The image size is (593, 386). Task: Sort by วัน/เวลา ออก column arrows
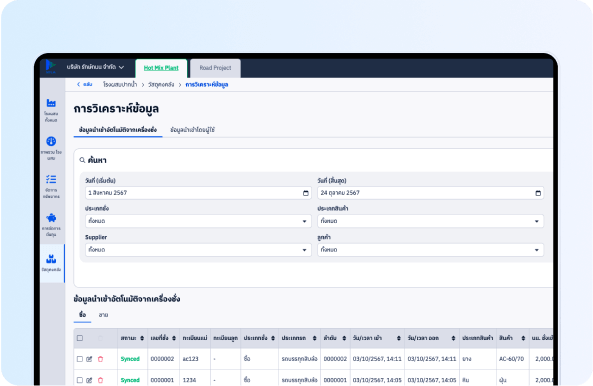(453, 338)
